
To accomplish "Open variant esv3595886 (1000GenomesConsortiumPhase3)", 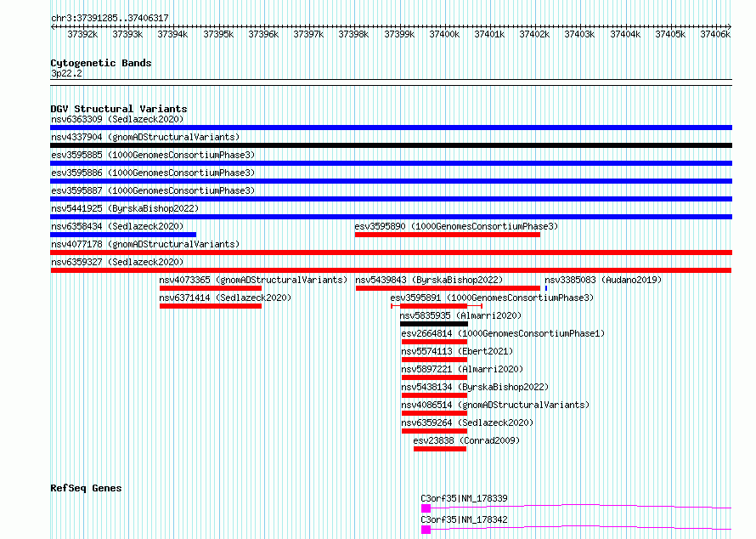I will 153,173.
